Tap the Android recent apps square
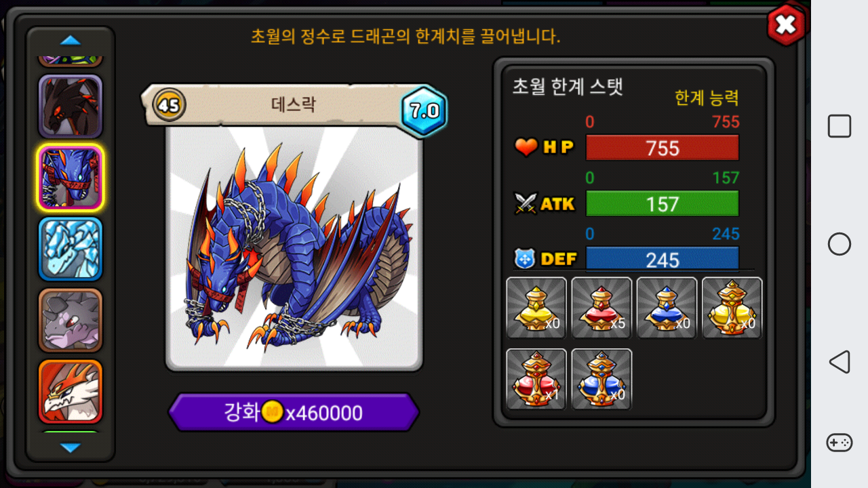Viewport: 868px width, 488px height. (839, 126)
